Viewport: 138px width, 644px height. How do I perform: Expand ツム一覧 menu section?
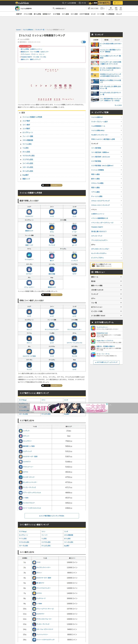(x=106, y=303)
